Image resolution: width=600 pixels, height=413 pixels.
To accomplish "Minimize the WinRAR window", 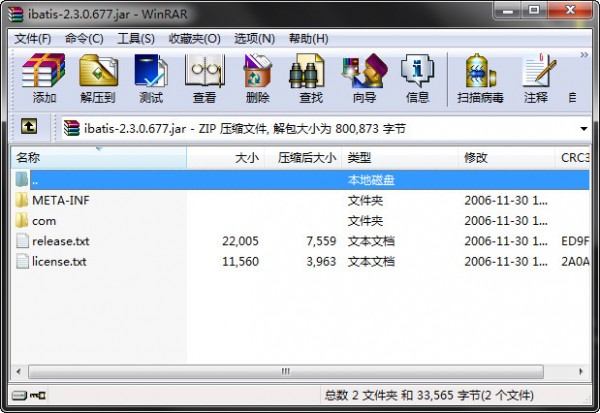I will point(507,10).
